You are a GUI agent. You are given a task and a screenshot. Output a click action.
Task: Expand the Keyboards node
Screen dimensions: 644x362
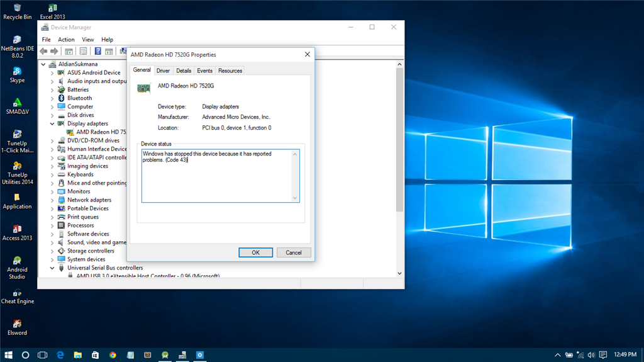52,174
